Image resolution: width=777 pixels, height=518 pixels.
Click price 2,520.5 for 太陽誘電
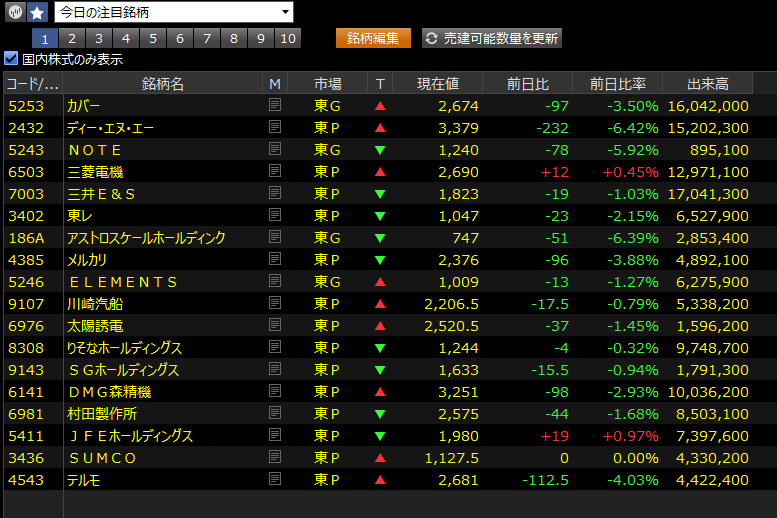[x=451, y=326]
